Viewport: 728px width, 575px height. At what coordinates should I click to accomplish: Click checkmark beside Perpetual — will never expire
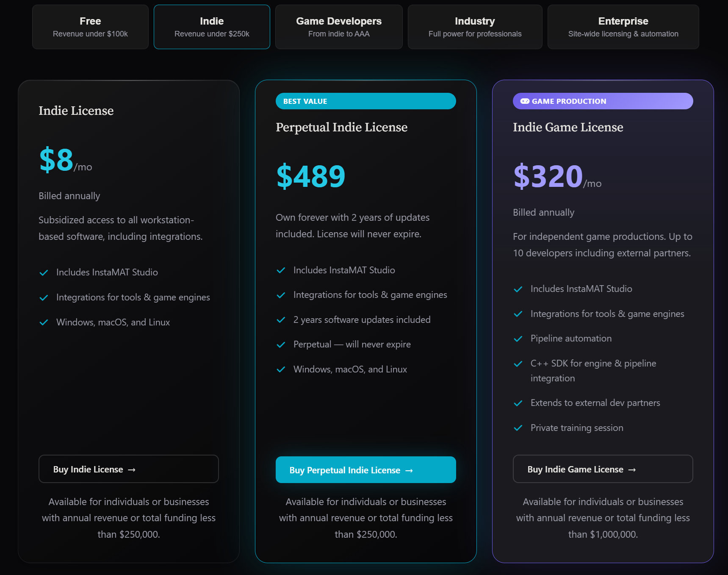point(281,345)
